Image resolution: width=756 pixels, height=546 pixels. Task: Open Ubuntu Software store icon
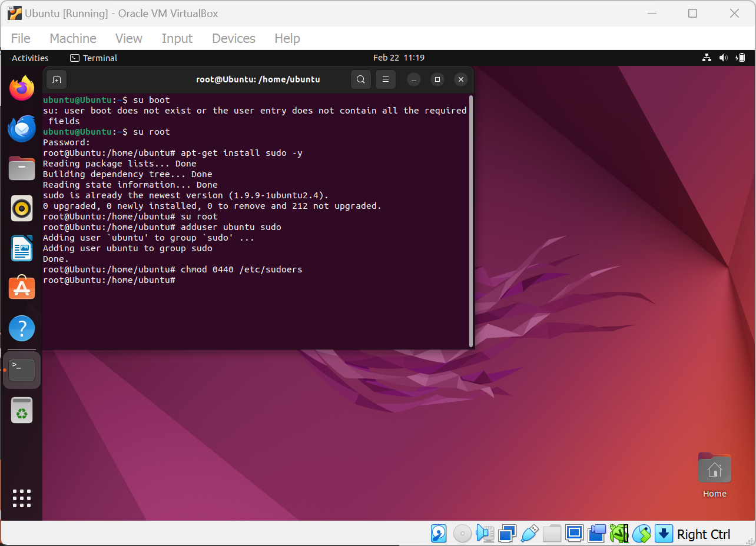(x=22, y=288)
